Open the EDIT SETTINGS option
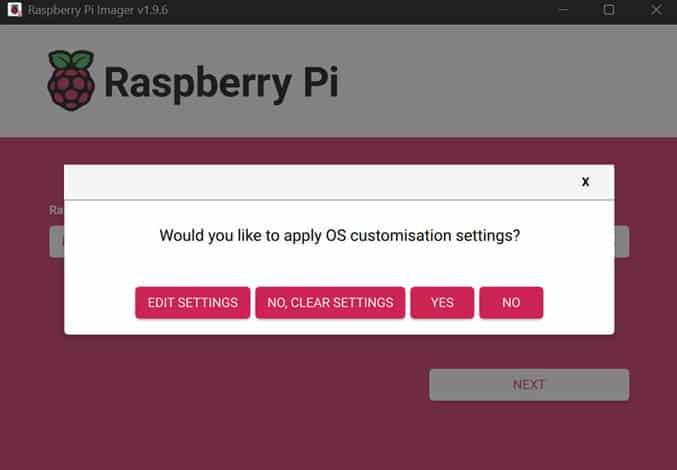 (x=192, y=303)
